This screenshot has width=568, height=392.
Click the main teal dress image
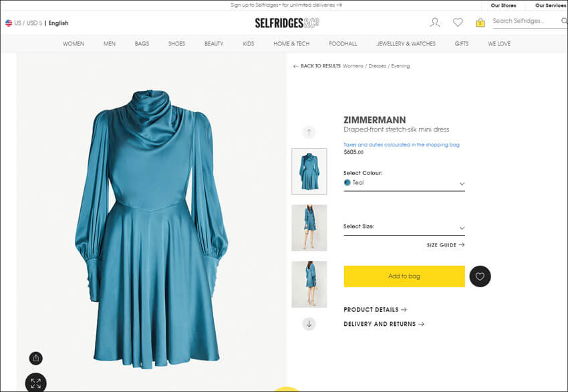point(152,230)
